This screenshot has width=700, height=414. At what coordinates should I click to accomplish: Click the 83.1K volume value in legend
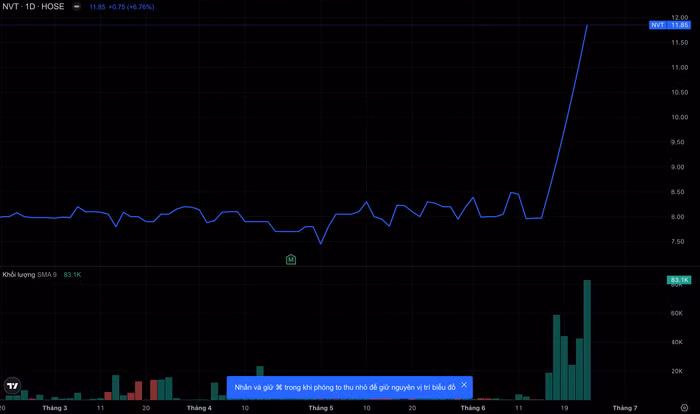pos(72,274)
